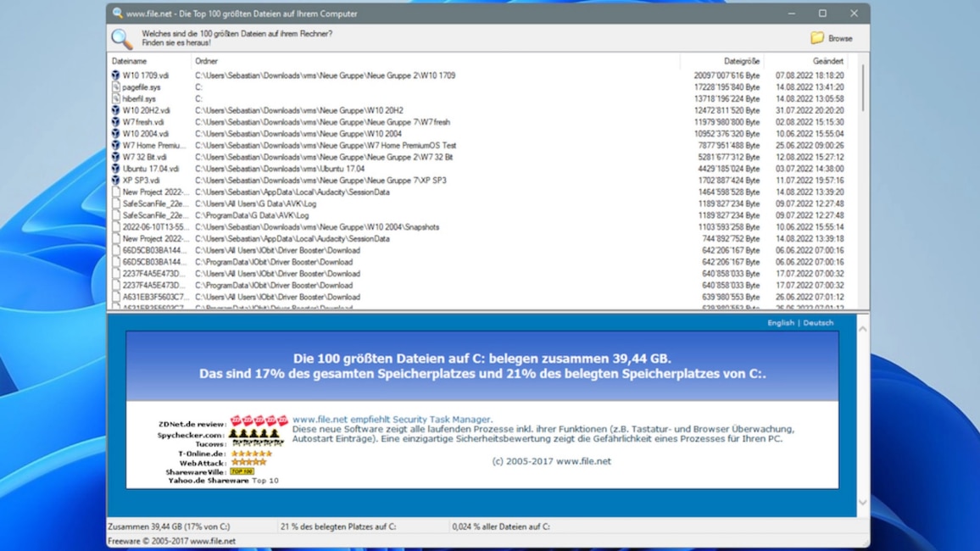Click the app icon in the title bar
Viewport: 980px width, 551px height.
click(x=118, y=13)
